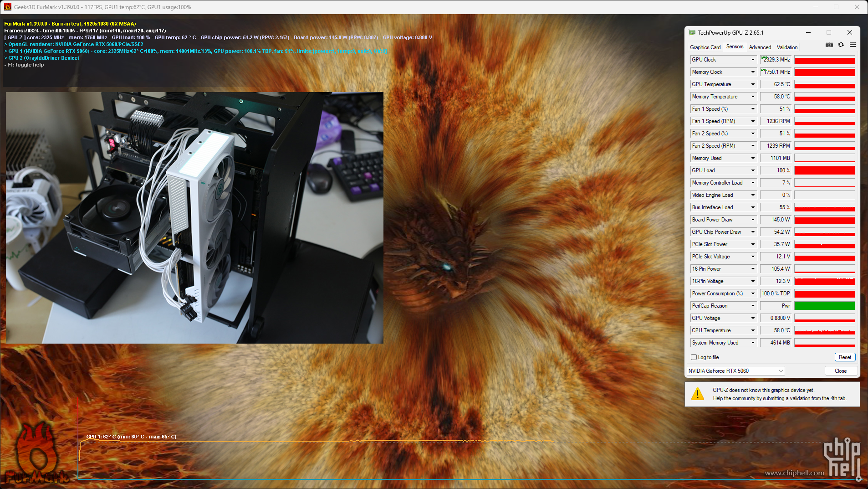Open the GPU-Z hamburger menu
This screenshot has width=868, height=489.
coord(853,45)
